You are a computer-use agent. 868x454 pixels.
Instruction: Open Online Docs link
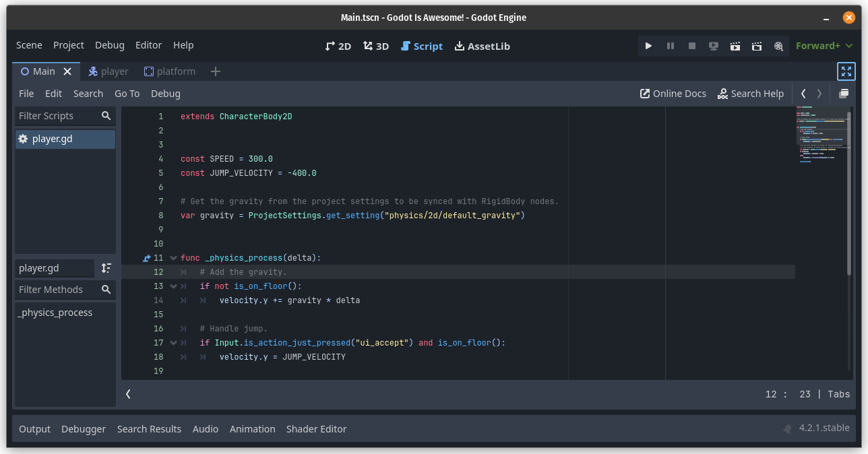(x=673, y=94)
